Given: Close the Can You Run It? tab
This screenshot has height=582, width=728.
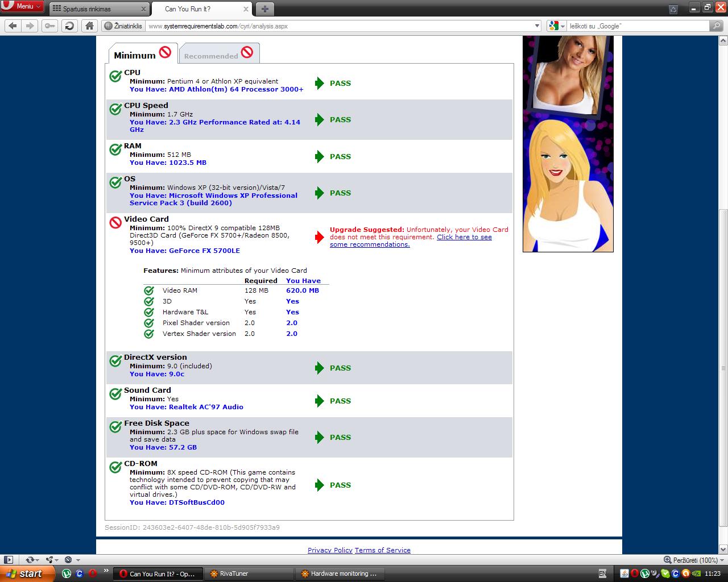Looking at the screenshot, I should [x=246, y=9].
